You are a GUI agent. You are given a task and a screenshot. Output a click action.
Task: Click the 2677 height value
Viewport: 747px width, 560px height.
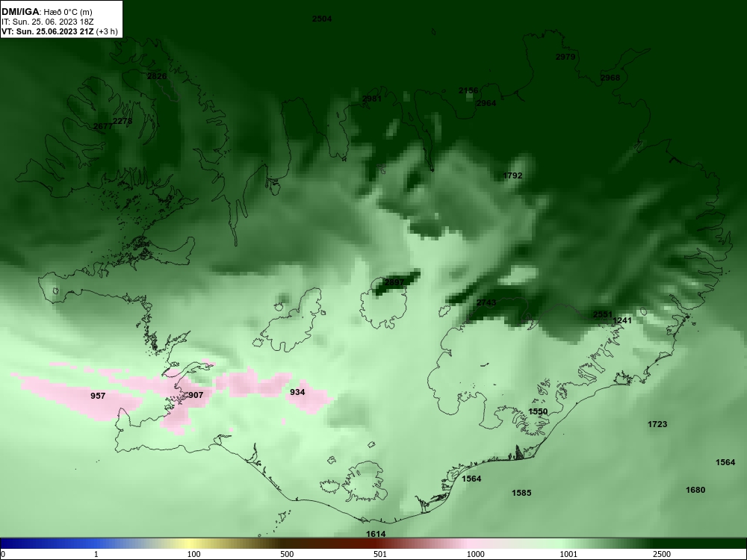103,126
